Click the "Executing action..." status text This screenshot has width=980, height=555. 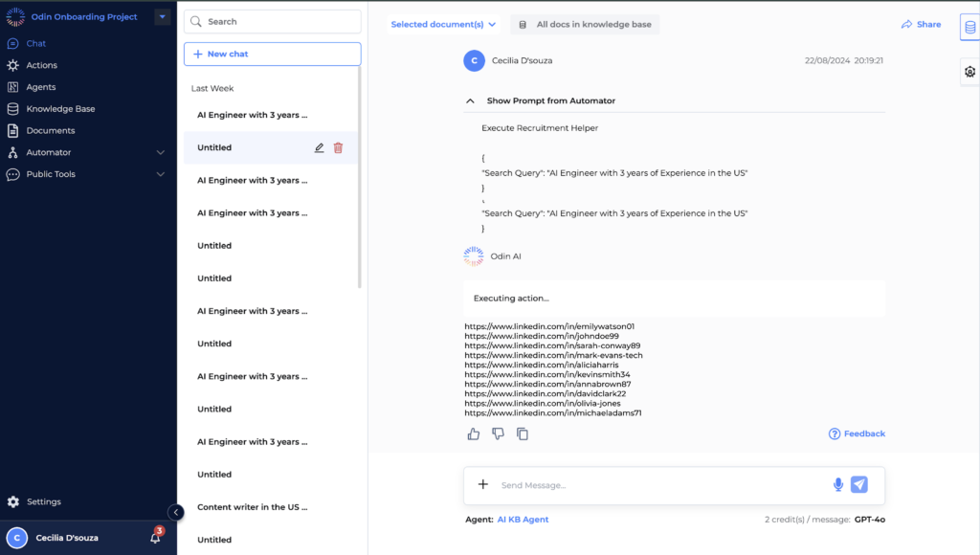click(511, 299)
